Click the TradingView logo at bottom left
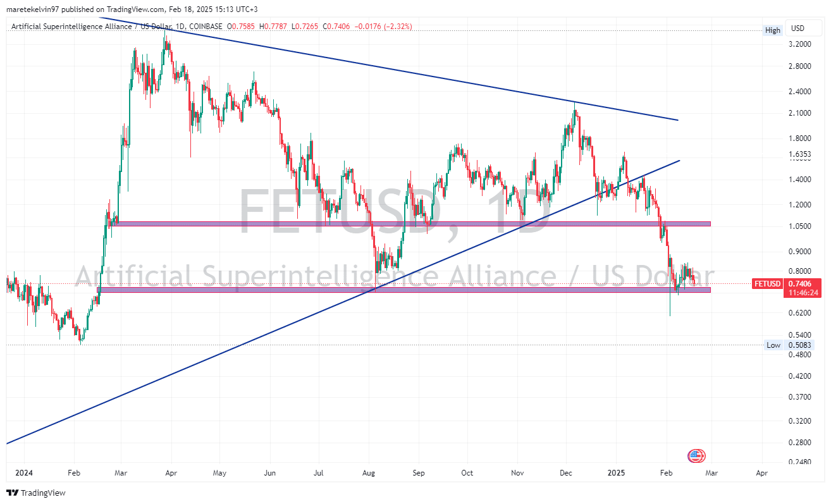The height and width of the screenshot is (504, 831). pyautogui.click(x=36, y=493)
